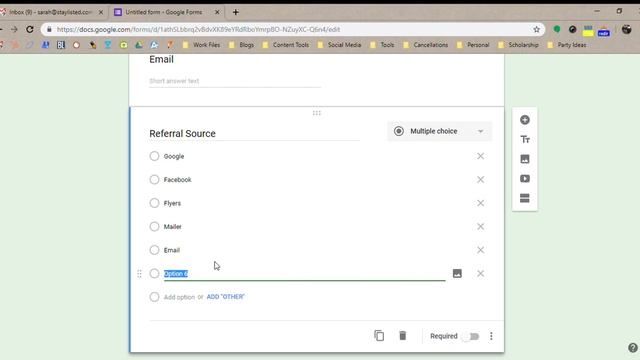Open the help question mark icon
This screenshot has width=640, height=360.
click(633, 348)
